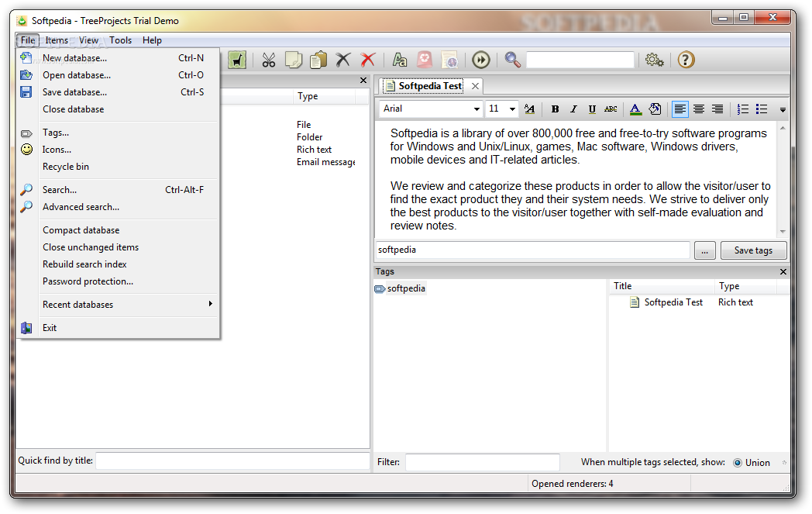Screen dimensions: 812x514
Task: Click the rename Aa toolbar icon
Action: pyautogui.click(x=399, y=60)
